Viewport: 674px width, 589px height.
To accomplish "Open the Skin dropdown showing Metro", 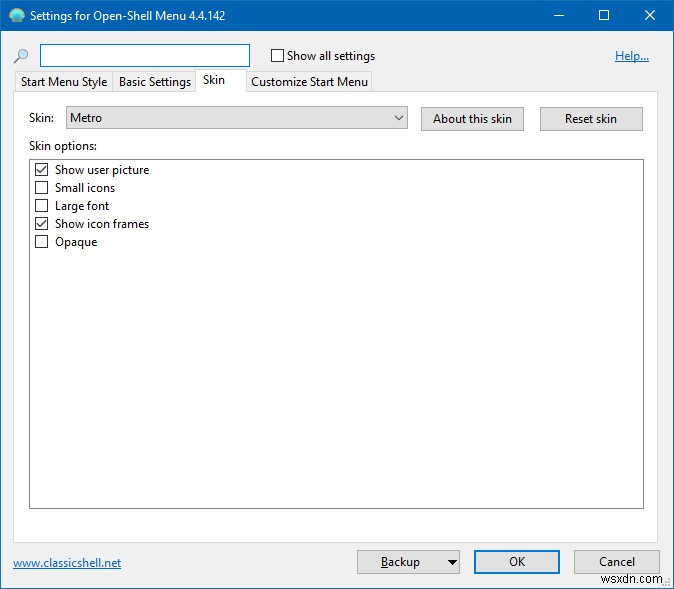I will pos(237,118).
